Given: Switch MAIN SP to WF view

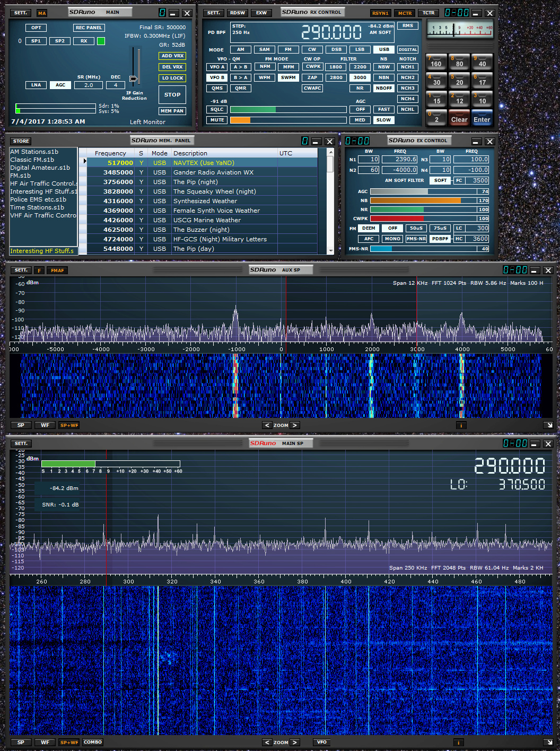Looking at the screenshot, I should [x=45, y=743].
